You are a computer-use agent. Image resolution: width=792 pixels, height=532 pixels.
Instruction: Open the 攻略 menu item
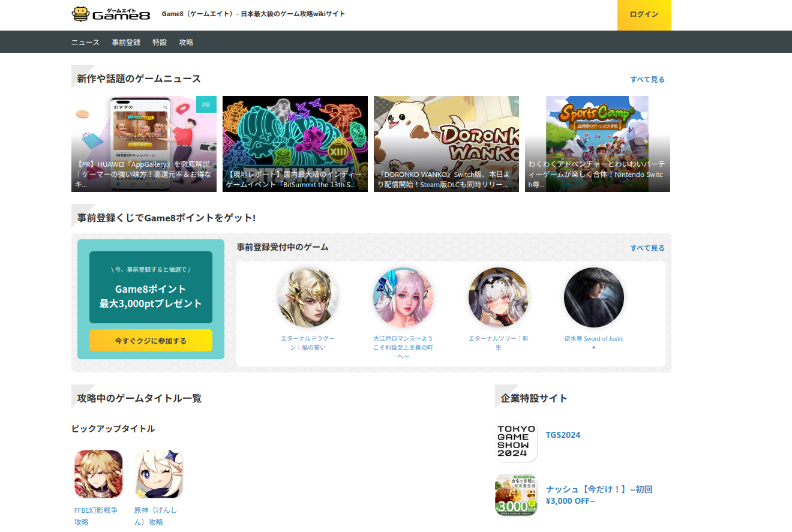186,42
